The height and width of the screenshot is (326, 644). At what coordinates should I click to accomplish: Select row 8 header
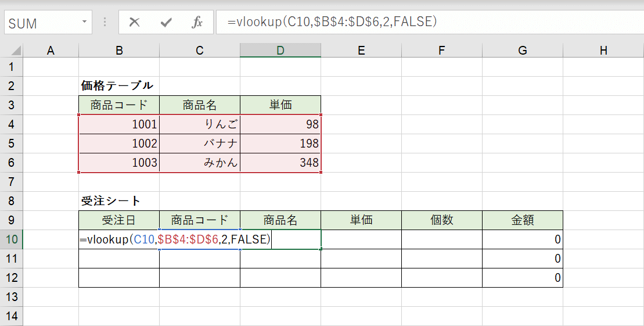click(12, 201)
